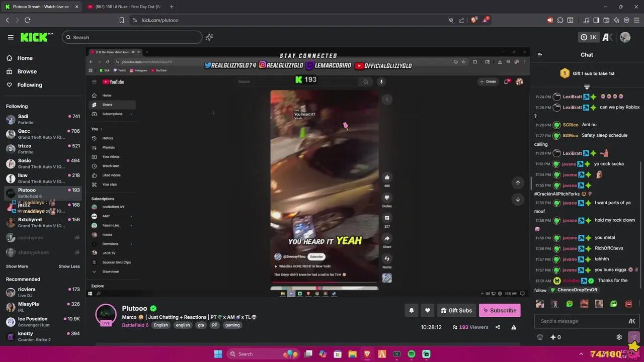Click the English language tag

(161, 325)
